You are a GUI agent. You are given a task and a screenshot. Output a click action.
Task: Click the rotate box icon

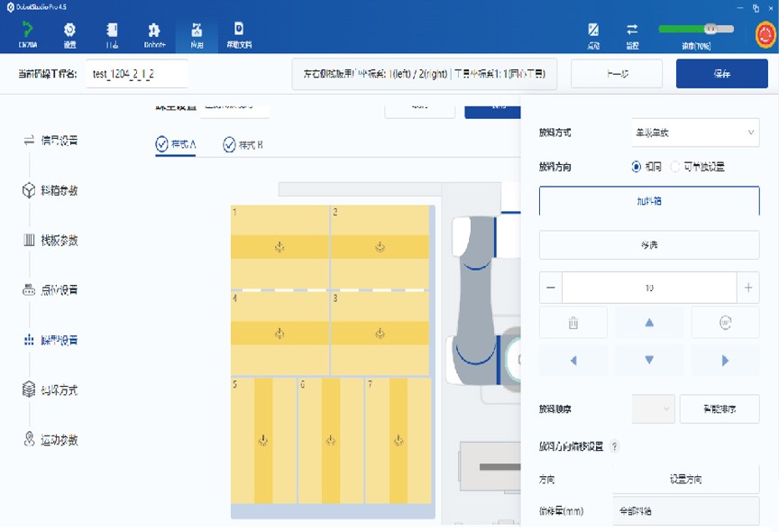[x=725, y=323]
